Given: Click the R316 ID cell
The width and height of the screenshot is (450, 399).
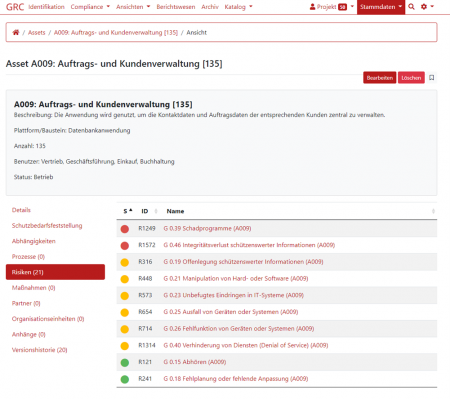Looking at the screenshot, I should pyautogui.click(x=145, y=262).
